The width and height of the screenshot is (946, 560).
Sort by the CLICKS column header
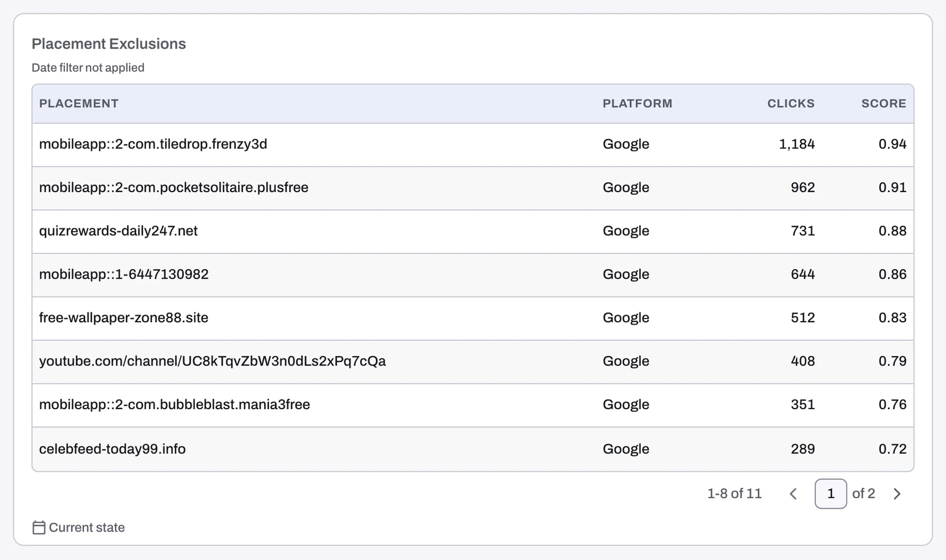pos(791,103)
